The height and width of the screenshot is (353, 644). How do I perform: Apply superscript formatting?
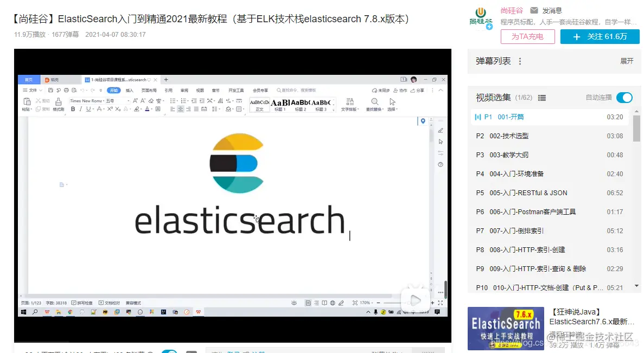pos(110,109)
